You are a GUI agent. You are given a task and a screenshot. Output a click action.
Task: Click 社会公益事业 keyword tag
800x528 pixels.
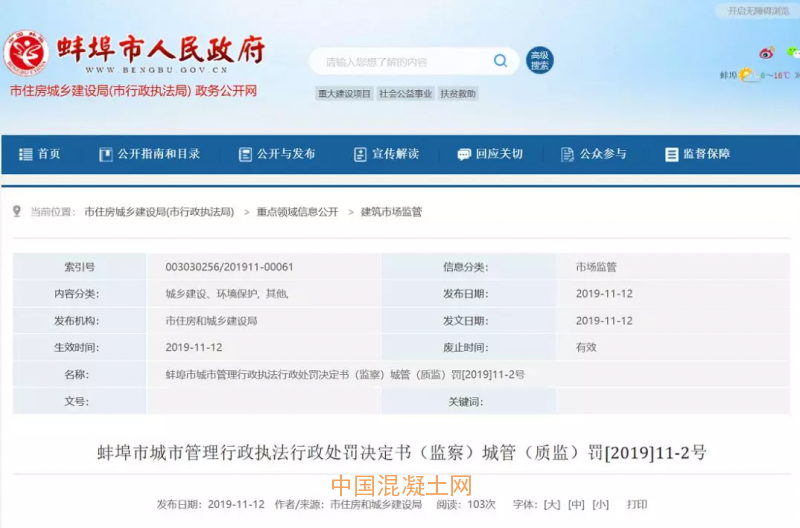(406, 94)
